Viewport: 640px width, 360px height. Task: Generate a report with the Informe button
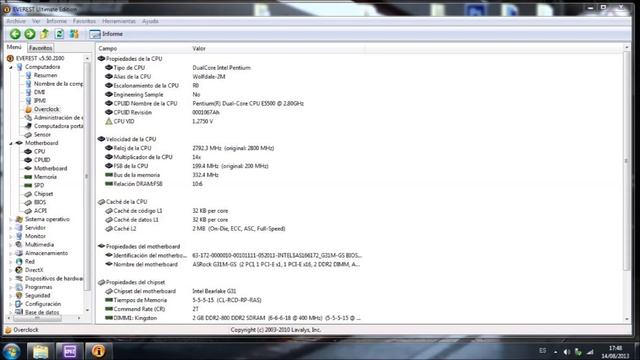tap(106, 34)
